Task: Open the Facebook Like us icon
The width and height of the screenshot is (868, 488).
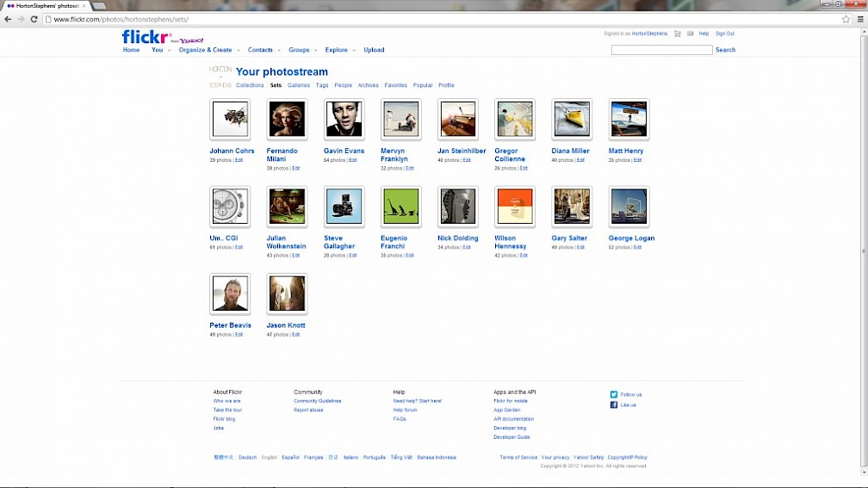Action: click(613, 405)
